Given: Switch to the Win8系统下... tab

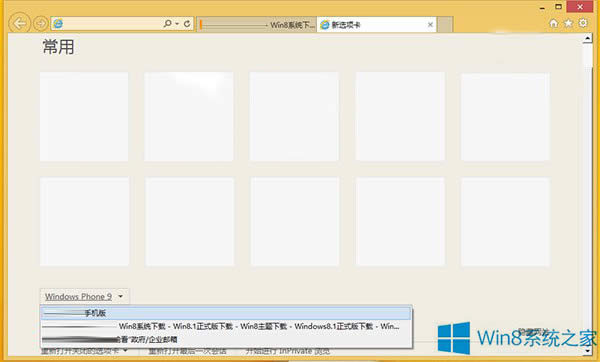Looking at the screenshot, I should coord(257,25).
